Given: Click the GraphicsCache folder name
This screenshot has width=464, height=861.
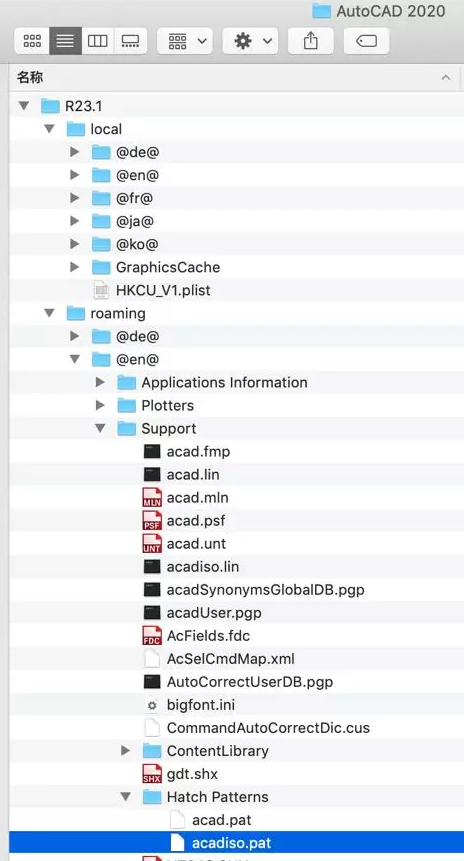Looking at the screenshot, I should [168, 267].
